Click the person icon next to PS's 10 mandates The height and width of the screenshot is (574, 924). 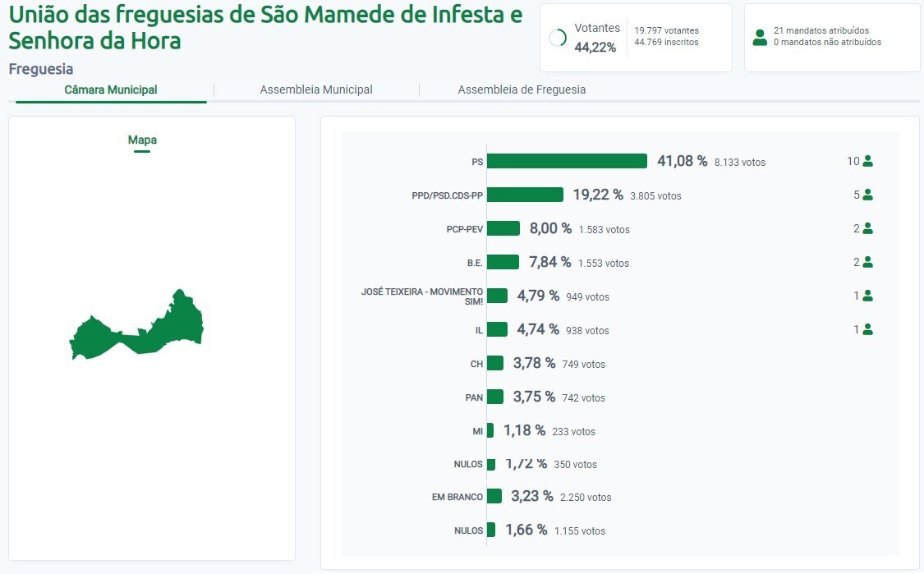coord(867,161)
